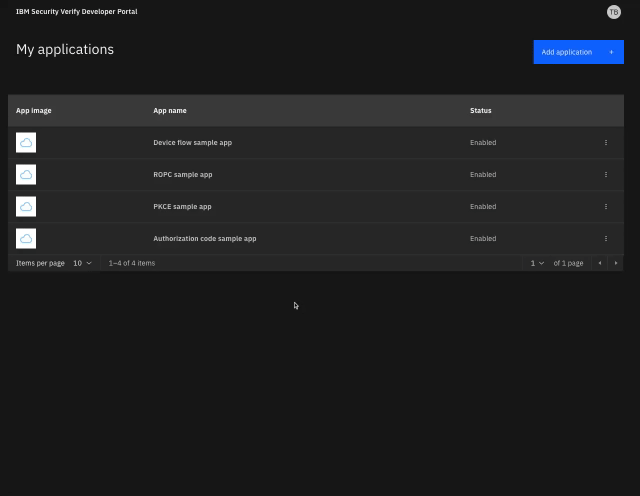Screen dimensions: 640x496
Task: Click Enabled status of ROPC sample app
Action: point(483,174)
